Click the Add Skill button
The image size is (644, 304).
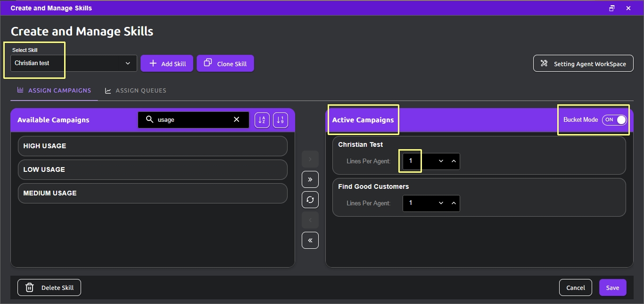click(167, 64)
